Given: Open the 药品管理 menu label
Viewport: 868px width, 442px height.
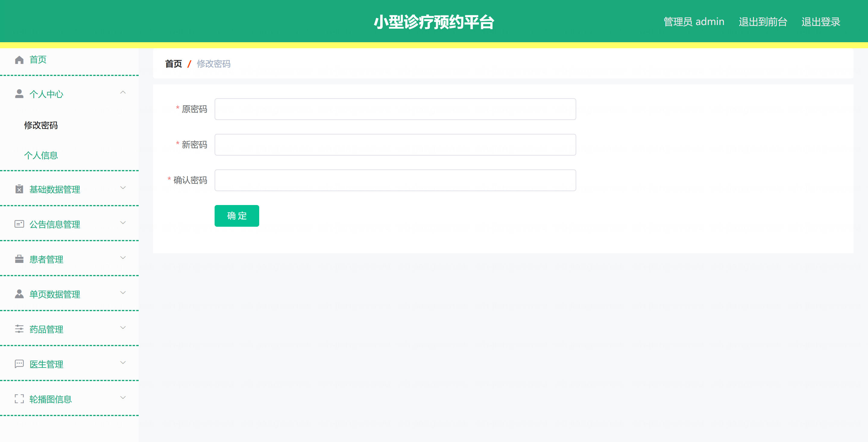Looking at the screenshot, I should 46,330.
